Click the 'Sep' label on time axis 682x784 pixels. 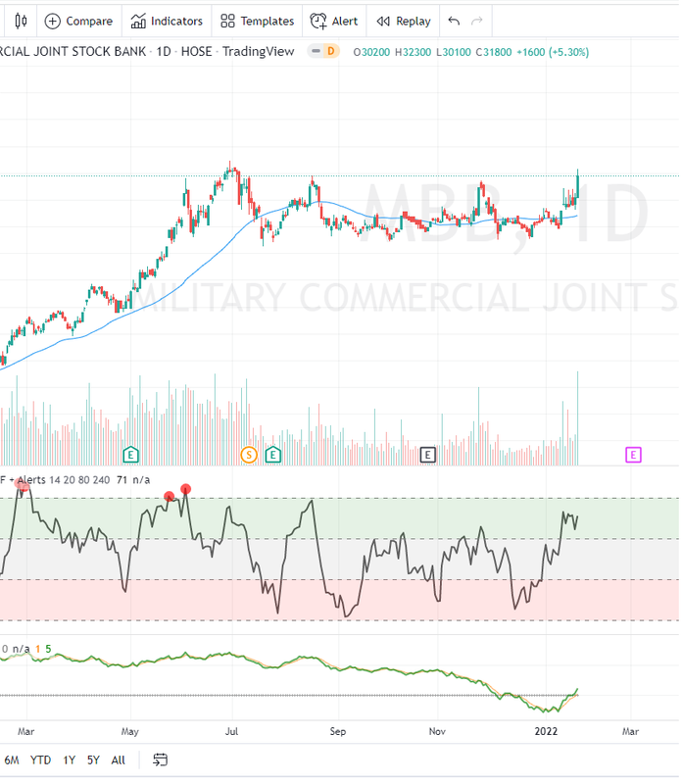(338, 732)
